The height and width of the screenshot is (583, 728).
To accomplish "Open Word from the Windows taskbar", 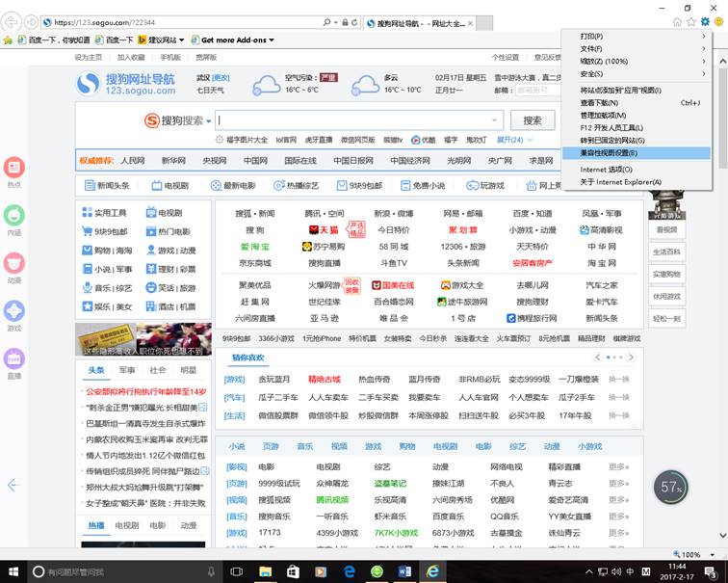I will click(404, 571).
